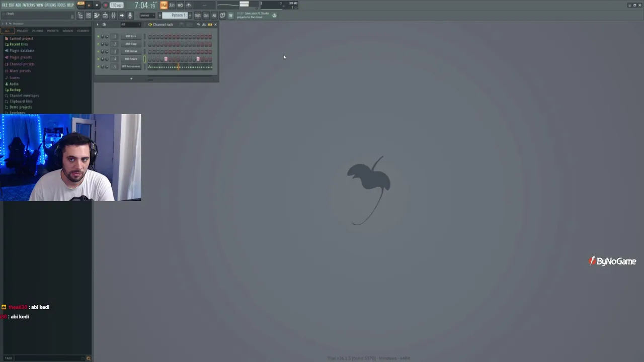
Task: Mute the 808 HiHat channel
Action: tap(98, 51)
